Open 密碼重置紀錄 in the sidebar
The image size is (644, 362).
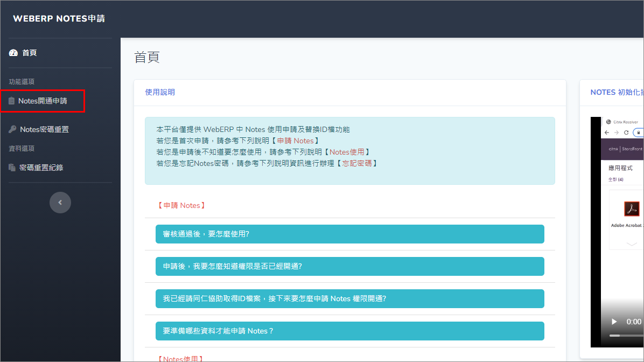(41, 167)
